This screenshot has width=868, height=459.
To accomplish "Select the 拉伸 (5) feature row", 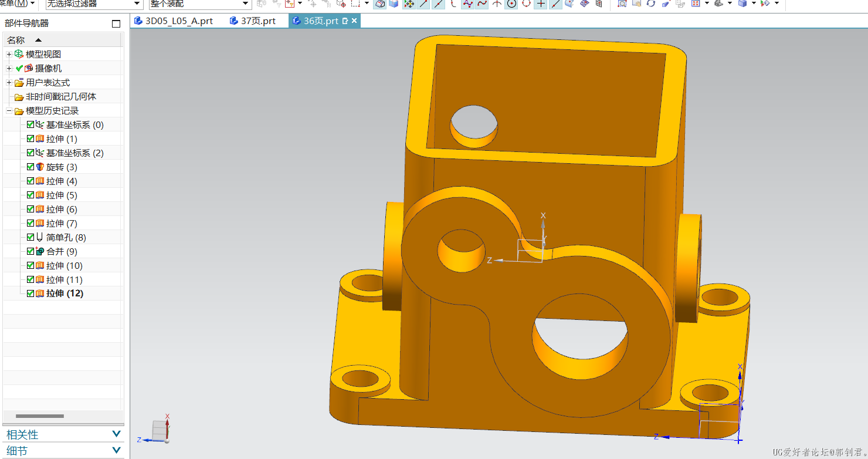I will click(x=63, y=195).
